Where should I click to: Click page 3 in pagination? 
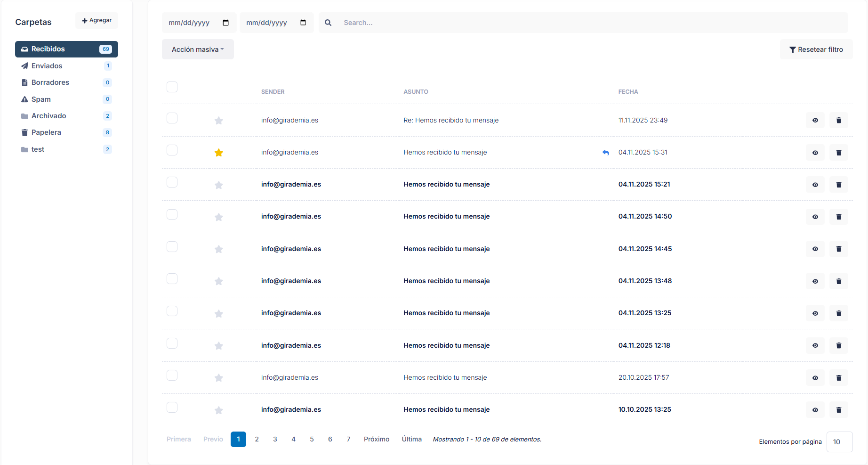pos(275,439)
